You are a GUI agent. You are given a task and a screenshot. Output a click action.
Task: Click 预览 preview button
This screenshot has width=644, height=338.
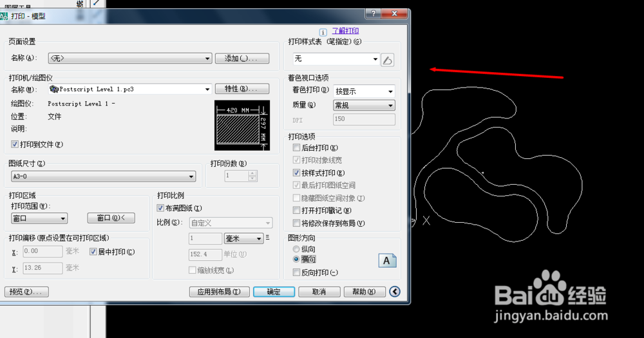[26, 292]
